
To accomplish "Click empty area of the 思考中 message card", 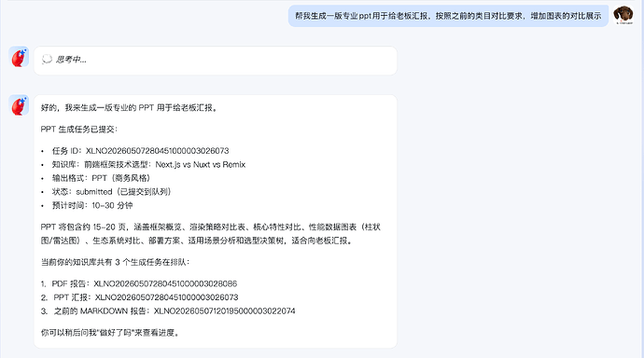I will (x=246, y=61).
